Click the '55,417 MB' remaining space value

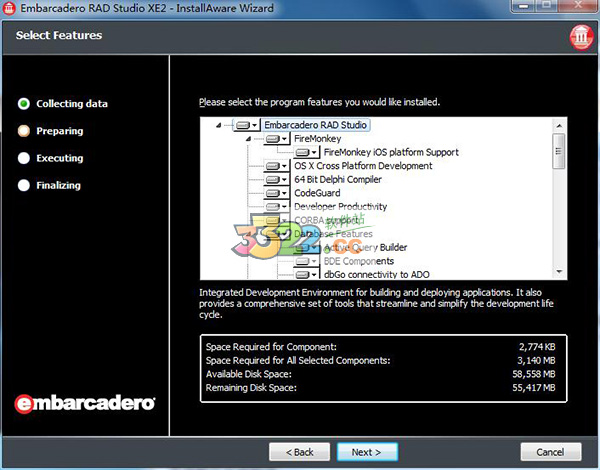pyautogui.click(x=534, y=388)
